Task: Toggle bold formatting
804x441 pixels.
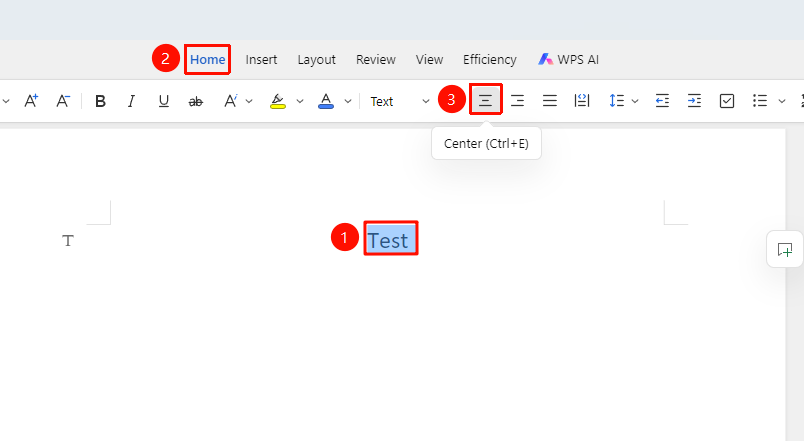Action: 100,101
